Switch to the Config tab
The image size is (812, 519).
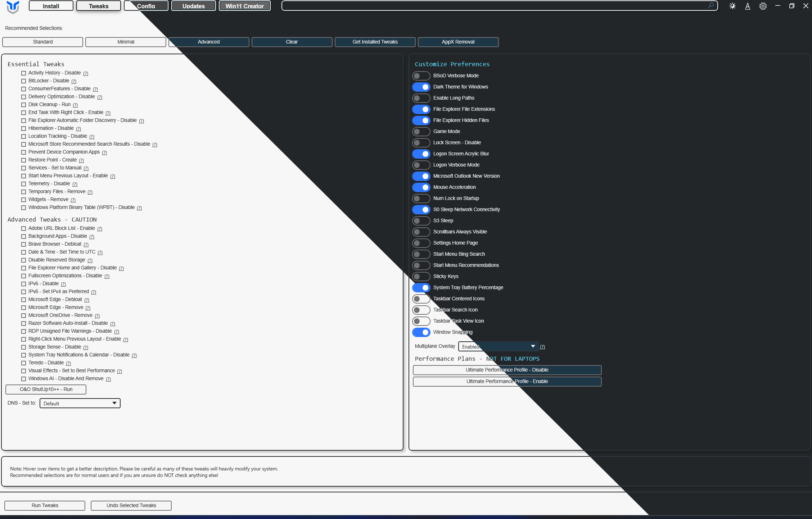click(146, 6)
